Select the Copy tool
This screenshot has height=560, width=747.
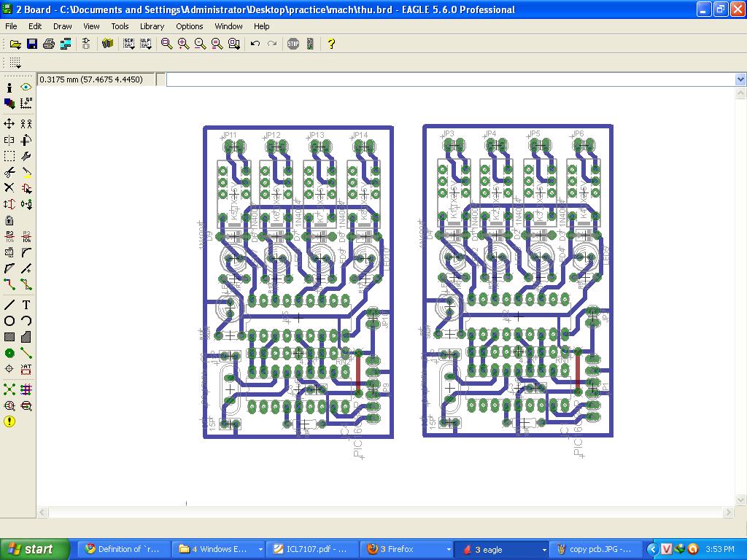click(26, 124)
